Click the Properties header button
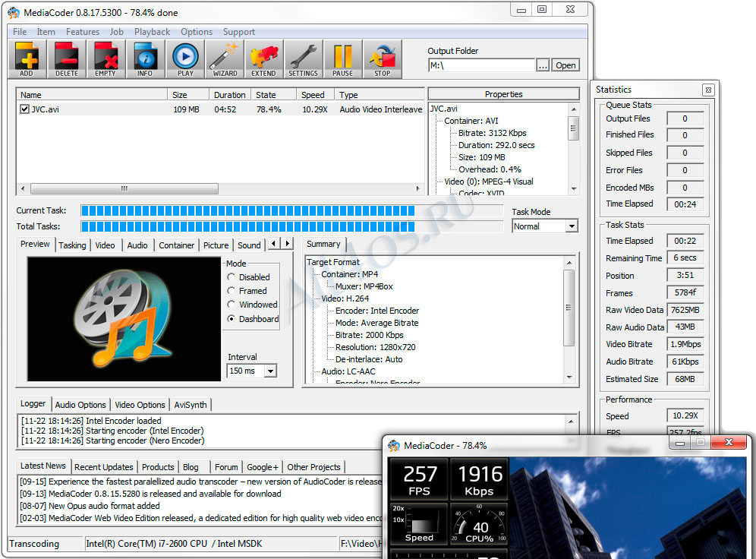This screenshot has height=559, width=756. (503, 94)
